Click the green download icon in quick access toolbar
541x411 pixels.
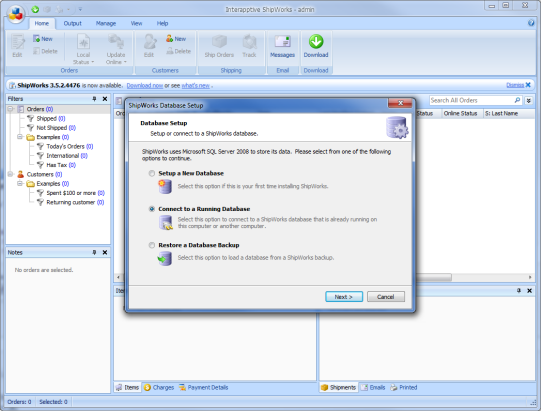[x=35, y=9]
